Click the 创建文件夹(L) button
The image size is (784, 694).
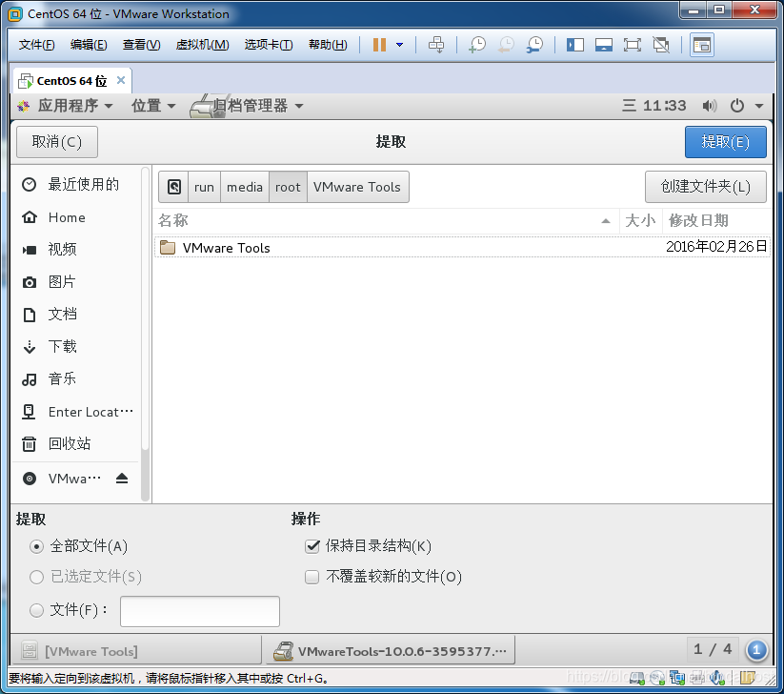(705, 187)
